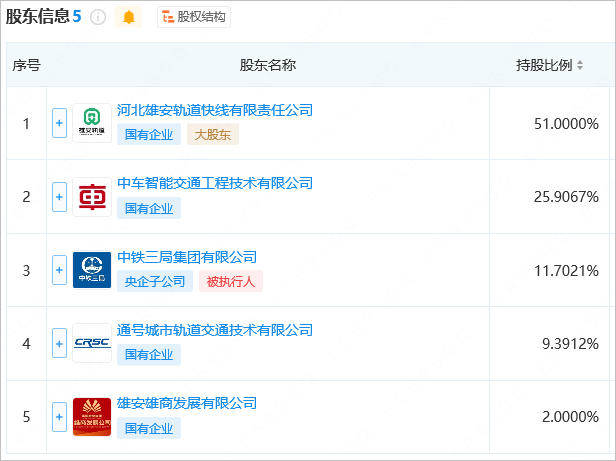
Task: Click 国有企业 tag under 中车智能交通
Action: (x=149, y=208)
